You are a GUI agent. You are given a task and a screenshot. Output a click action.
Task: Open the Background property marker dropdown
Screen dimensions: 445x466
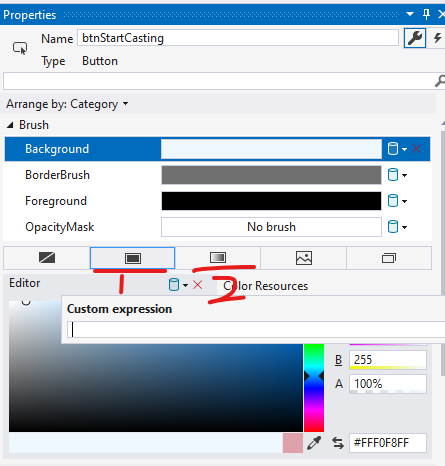(397, 149)
